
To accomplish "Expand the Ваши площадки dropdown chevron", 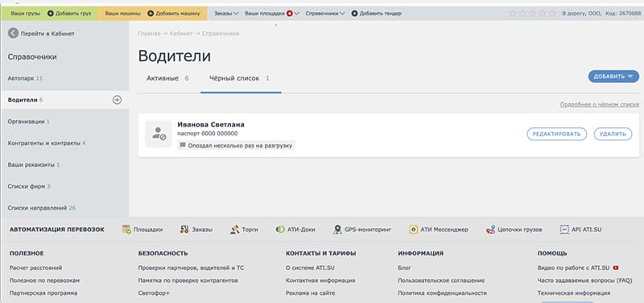I will [296, 14].
